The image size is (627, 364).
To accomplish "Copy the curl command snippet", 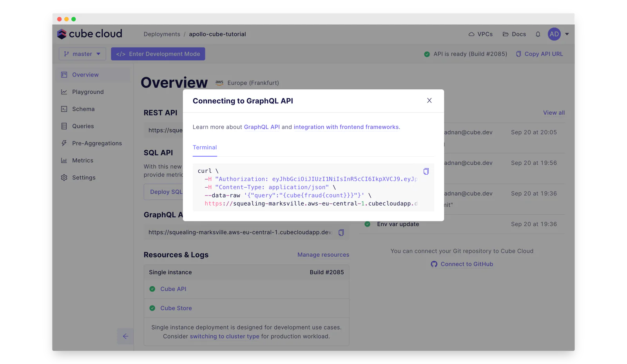I will (426, 171).
